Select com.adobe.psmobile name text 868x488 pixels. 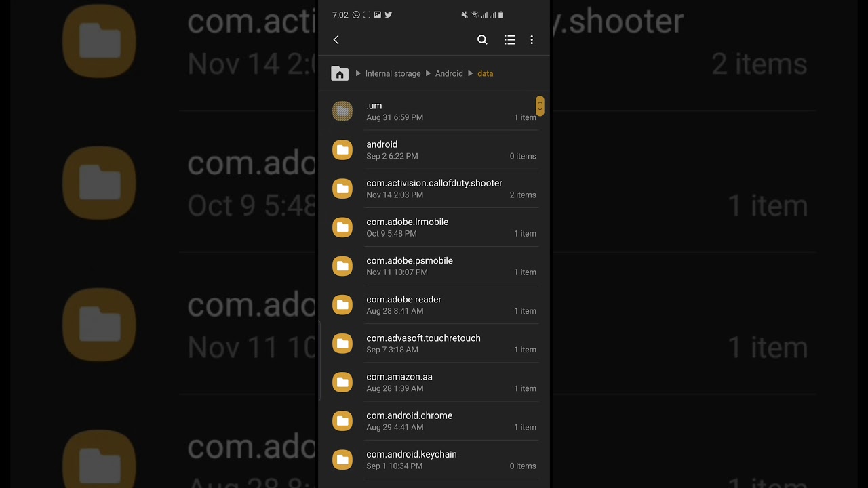point(410,260)
